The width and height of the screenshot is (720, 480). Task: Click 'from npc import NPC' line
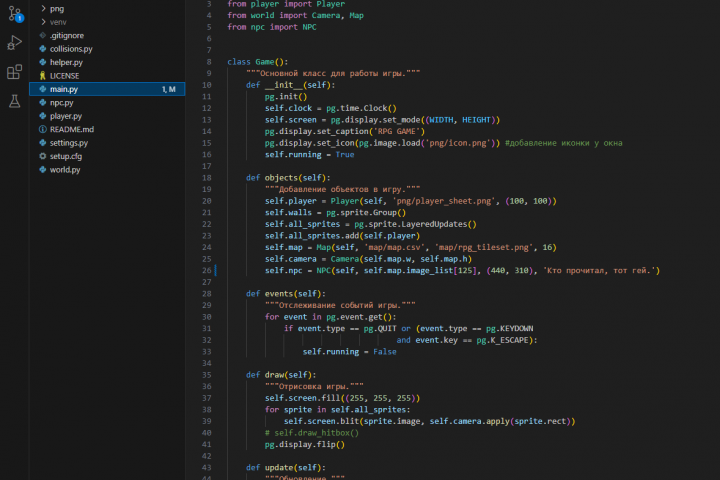(x=272, y=27)
